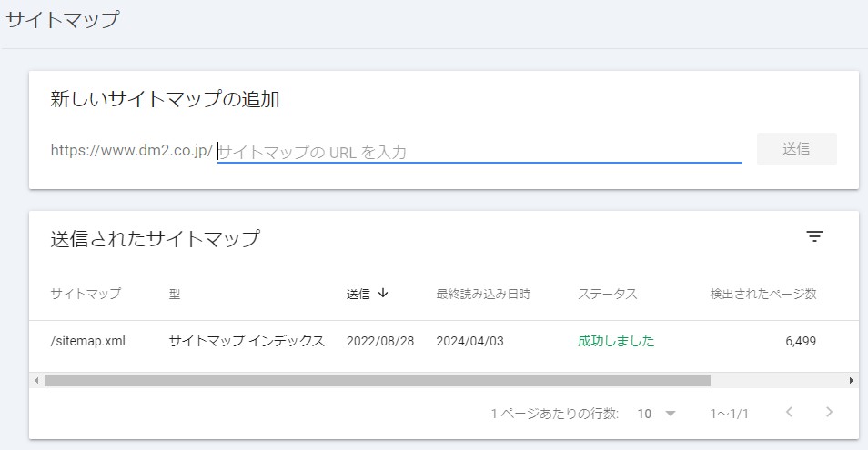The width and height of the screenshot is (868, 450).
Task: Sort by the 最終読み込み日時 column header
Action: point(483,295)
